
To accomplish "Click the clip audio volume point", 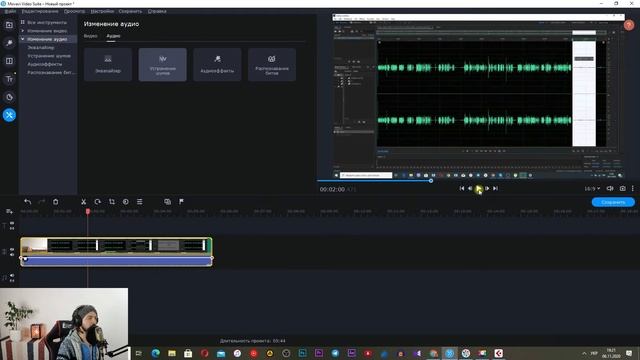I will click(25, 259).
